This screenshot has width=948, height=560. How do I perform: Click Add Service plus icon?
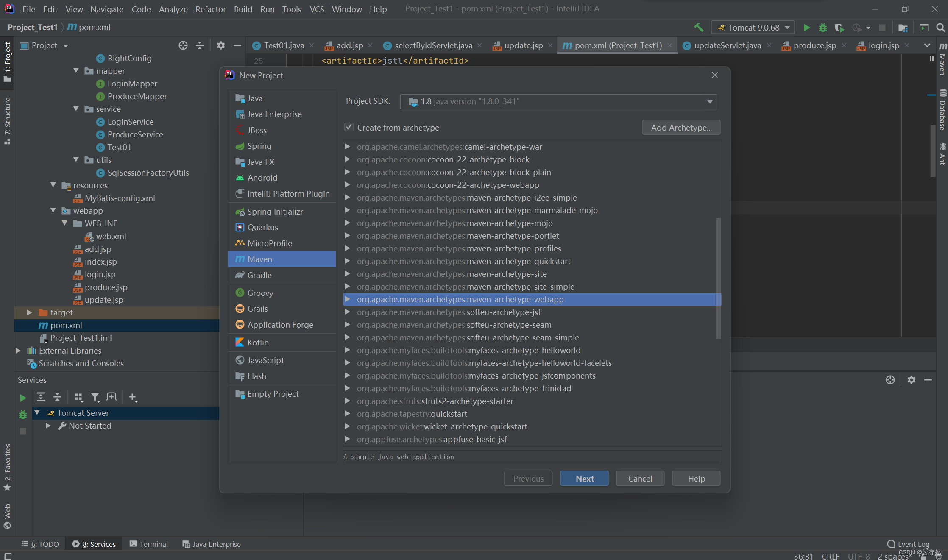[x=133, y=397]
